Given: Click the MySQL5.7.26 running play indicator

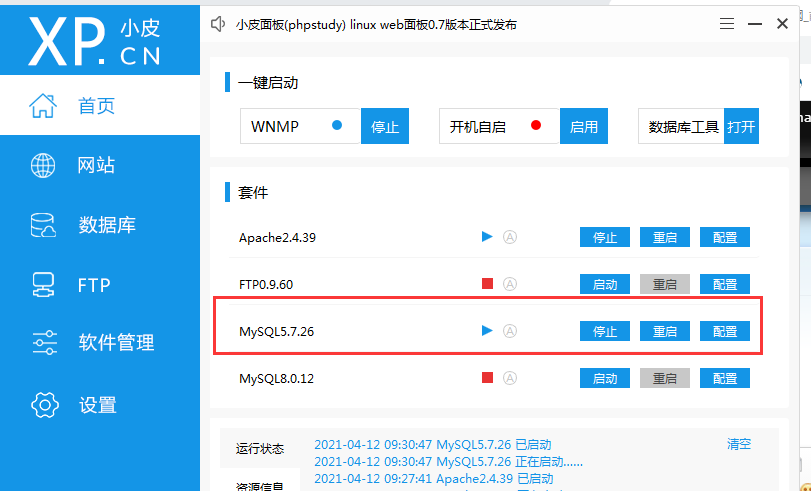Looking at the screenshot, I should click(x=487, y=331).
